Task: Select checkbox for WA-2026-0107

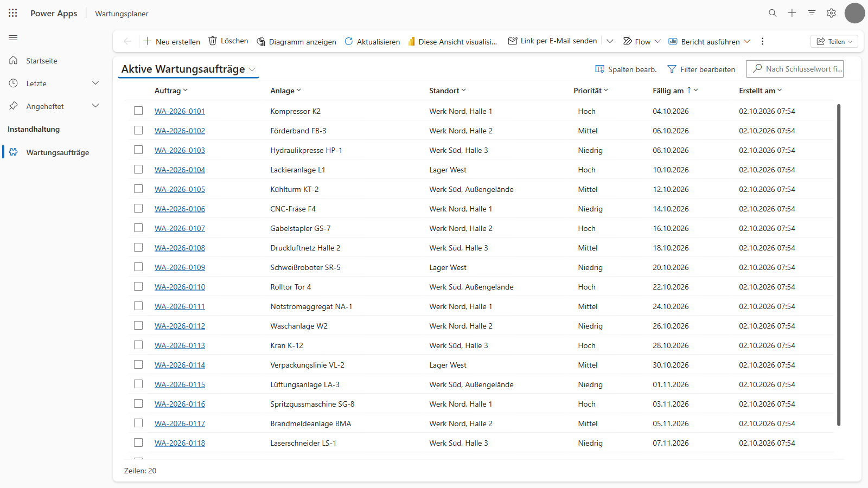Action: (x=138, y=228)
